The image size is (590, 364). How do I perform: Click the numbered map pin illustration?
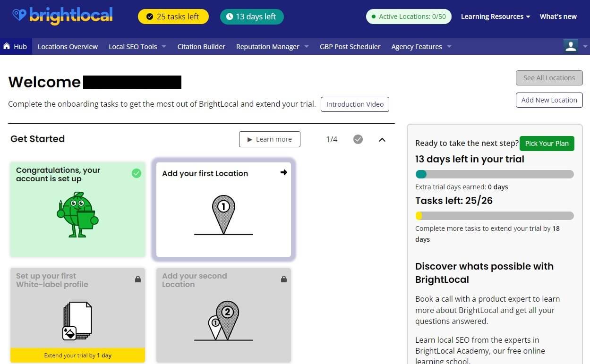[223, 215]
